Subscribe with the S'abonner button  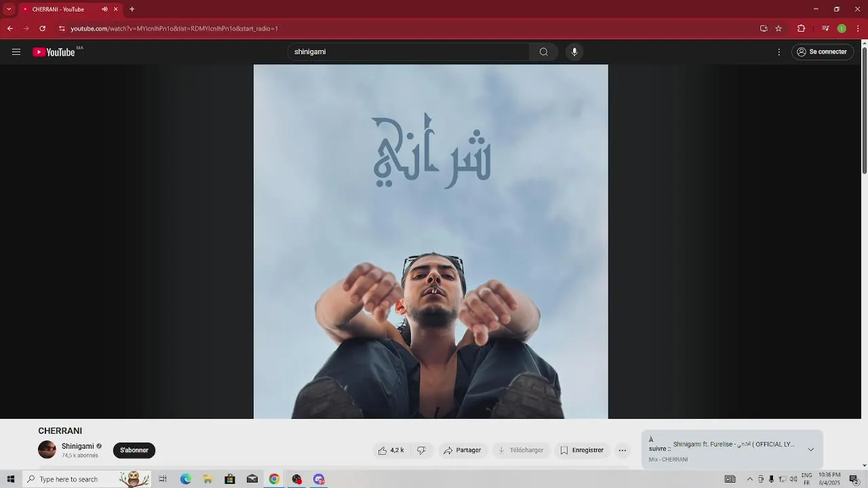(134, 450)
